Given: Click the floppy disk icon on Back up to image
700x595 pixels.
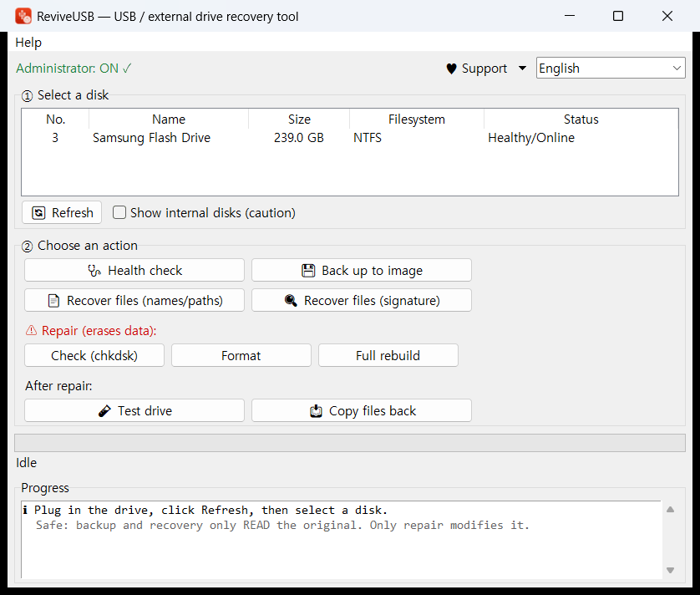Looking at the screenshot, I should tap(308, 271).
